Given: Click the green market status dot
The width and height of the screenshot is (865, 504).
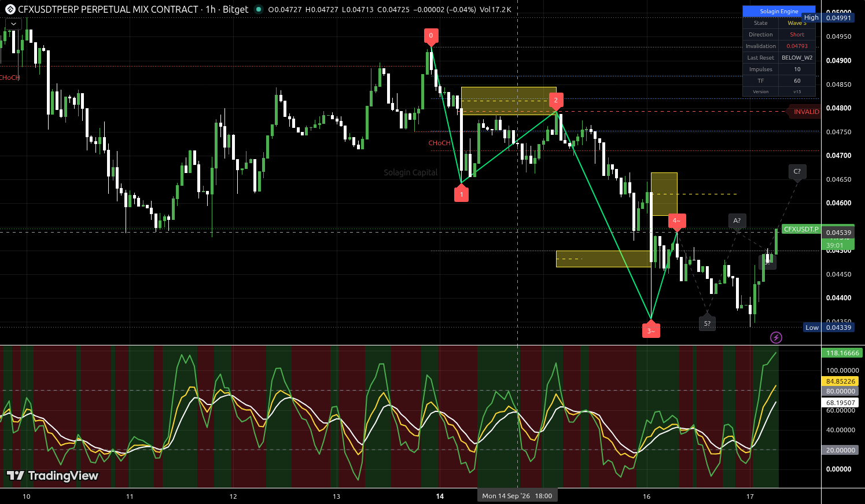Looking at the screenshot, I should (x=259, y=9).
